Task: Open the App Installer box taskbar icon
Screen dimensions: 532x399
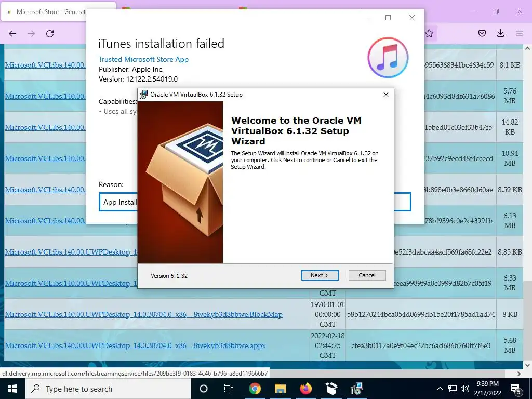Action: 331,389
